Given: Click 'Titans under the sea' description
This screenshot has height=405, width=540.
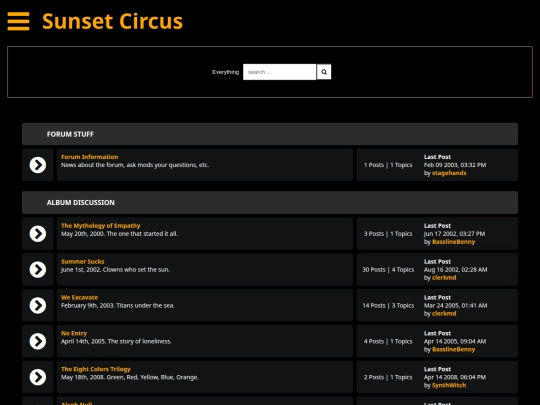Looking at the screenshot, I should pyautogui.click(x=146, y=305).
